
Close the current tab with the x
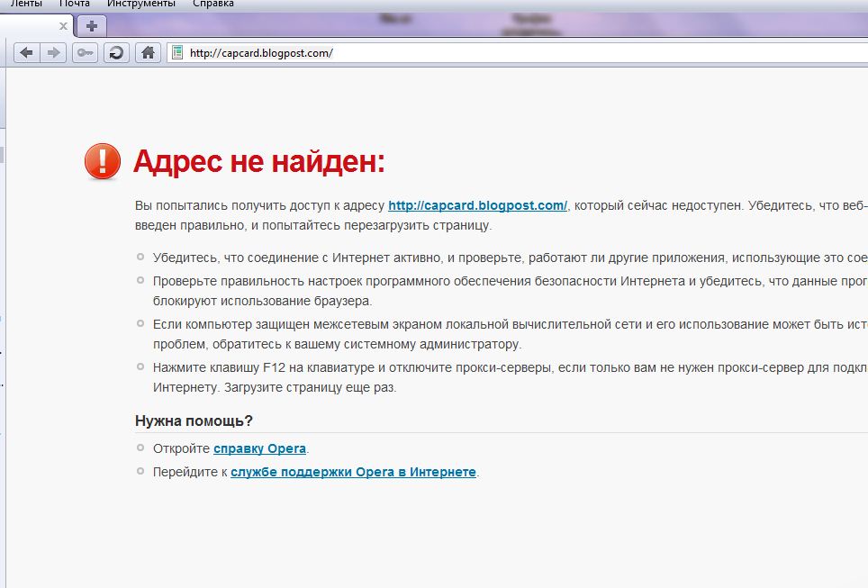click(63, 25)
